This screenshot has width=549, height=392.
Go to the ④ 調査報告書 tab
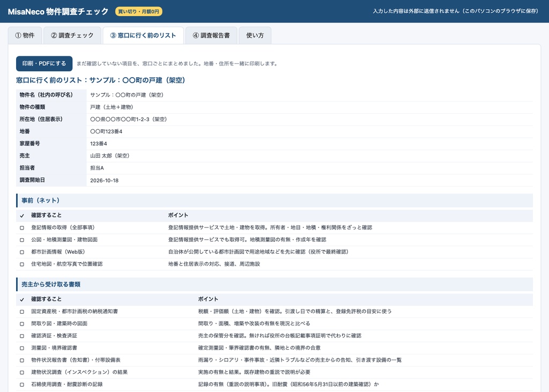click(x=211, y=35)
